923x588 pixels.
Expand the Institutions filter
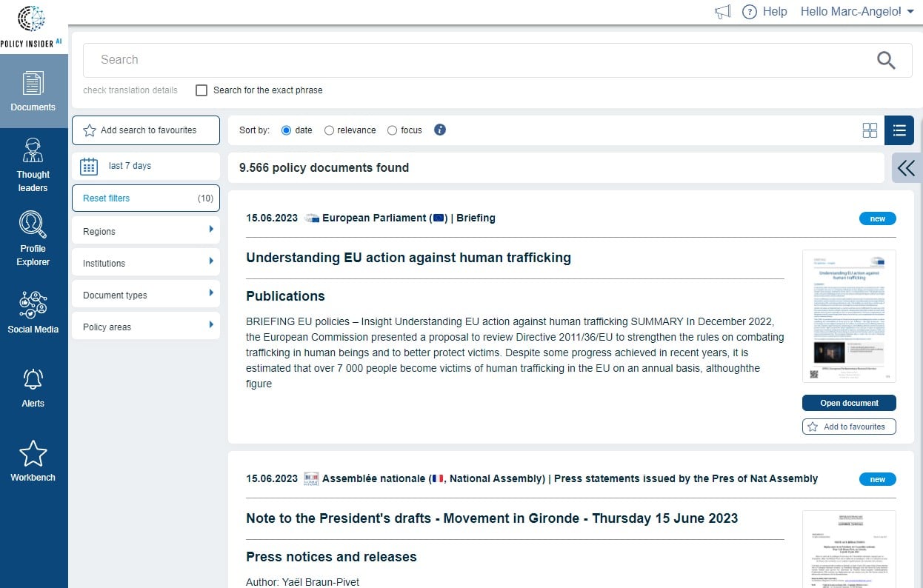click(x=145, y=263)
